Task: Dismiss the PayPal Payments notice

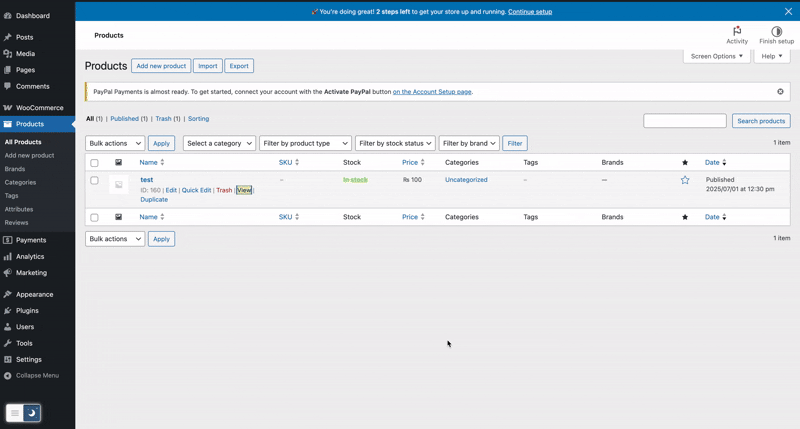Action: coord(780,92)
